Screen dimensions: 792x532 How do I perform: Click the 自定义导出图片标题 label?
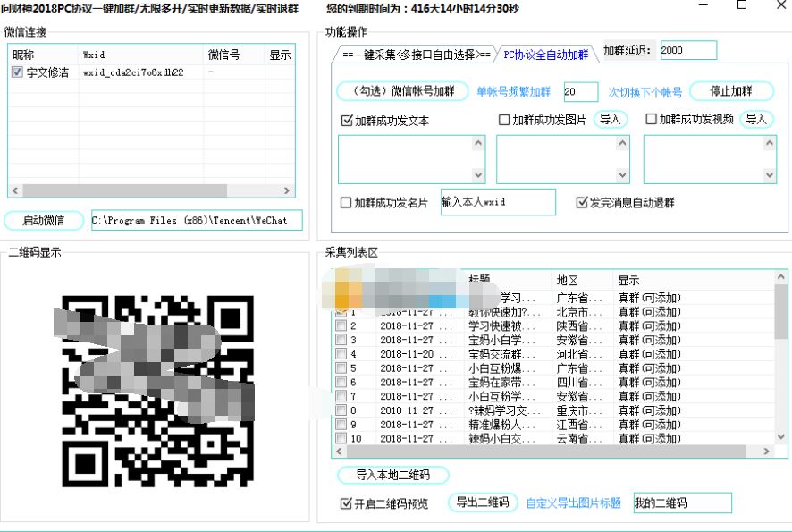(573, 503)
